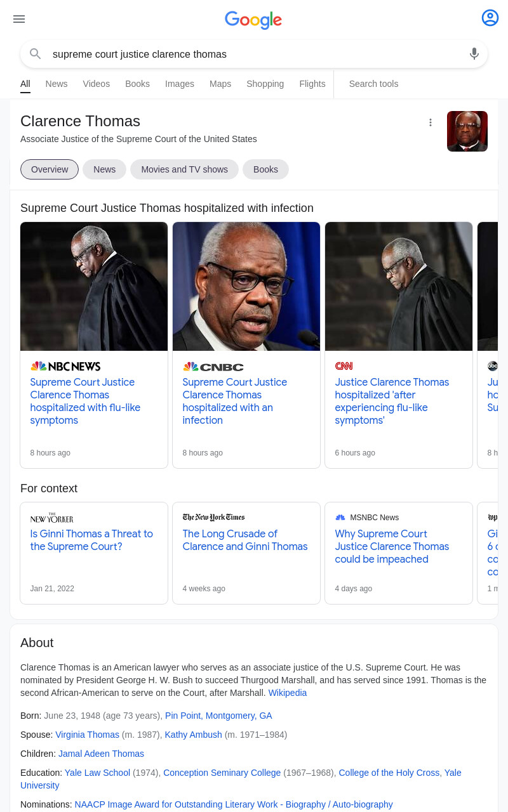Screen dimensions: 508x812
Task: Switch to the Images tab
Action: coord(180,84)
